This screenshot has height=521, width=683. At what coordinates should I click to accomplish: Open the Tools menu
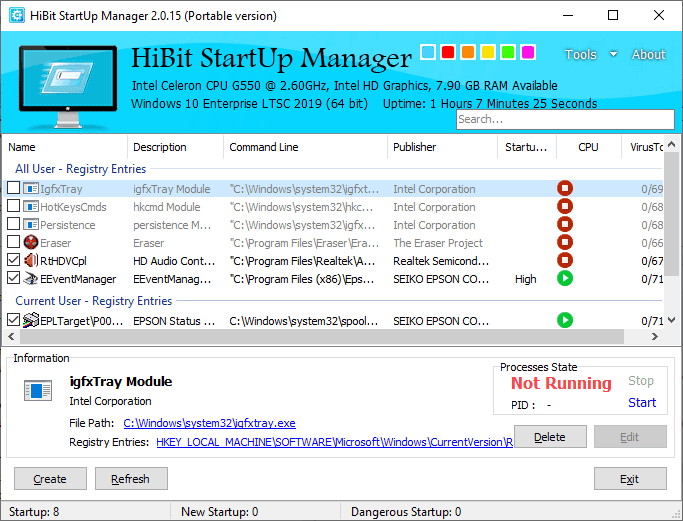pyautogui.click(x=581, y=54)
